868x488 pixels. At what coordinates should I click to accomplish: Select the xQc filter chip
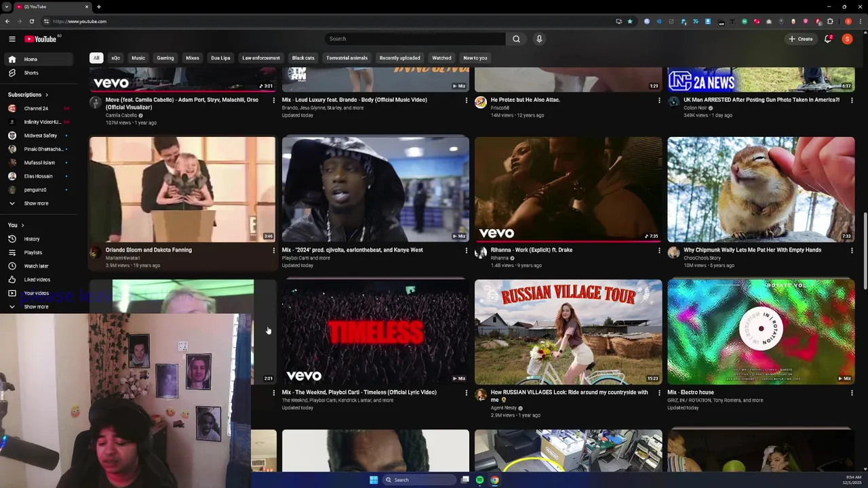pyautogui.click(x=115, y=58)
